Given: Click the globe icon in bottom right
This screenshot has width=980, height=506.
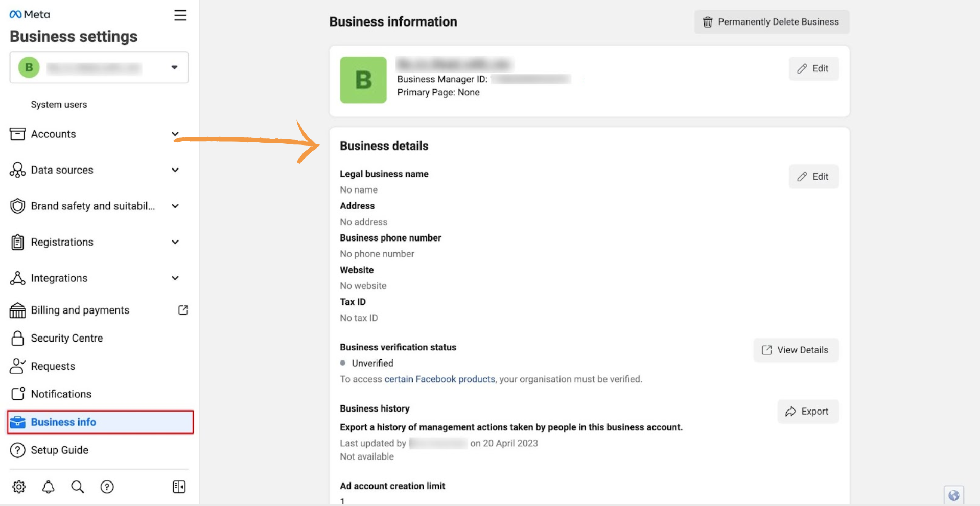Looking at the screenshot, I should [x=953, y=495].
